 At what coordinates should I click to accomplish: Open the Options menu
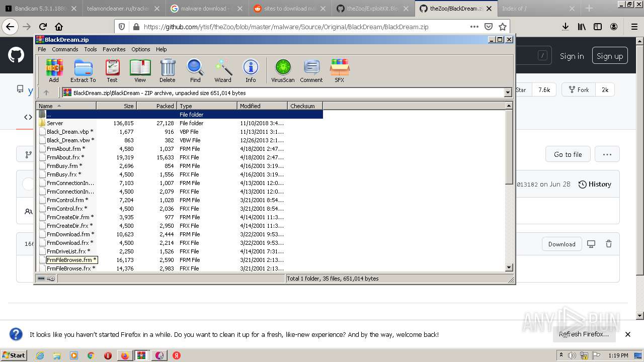(x=141, y=49)
